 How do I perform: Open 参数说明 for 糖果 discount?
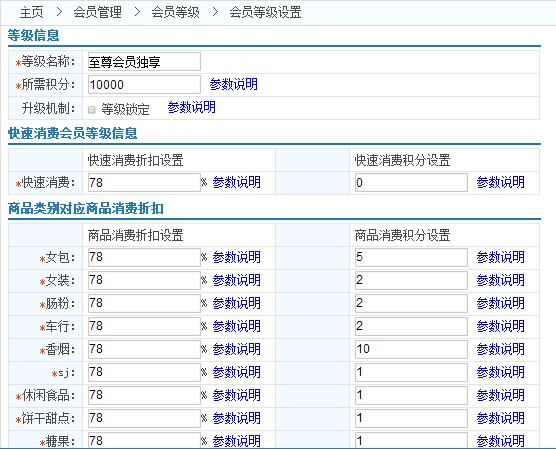(237, 441)
